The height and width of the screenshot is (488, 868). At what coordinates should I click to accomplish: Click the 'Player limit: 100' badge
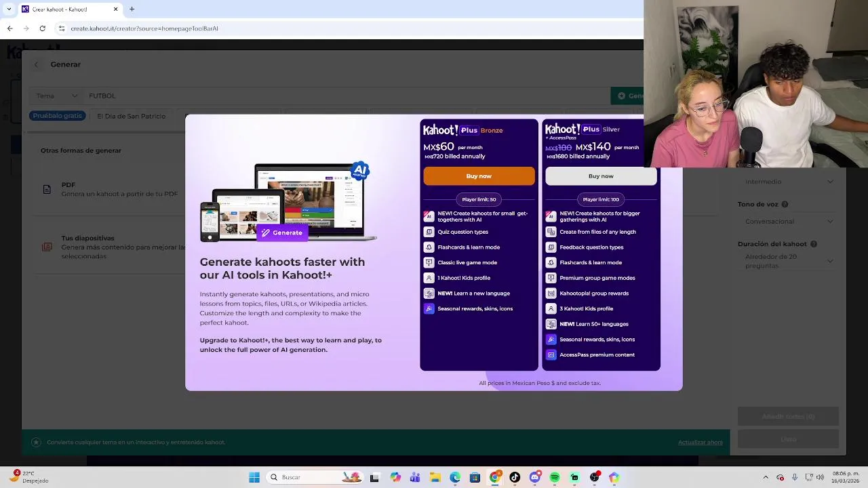point(601,199)
